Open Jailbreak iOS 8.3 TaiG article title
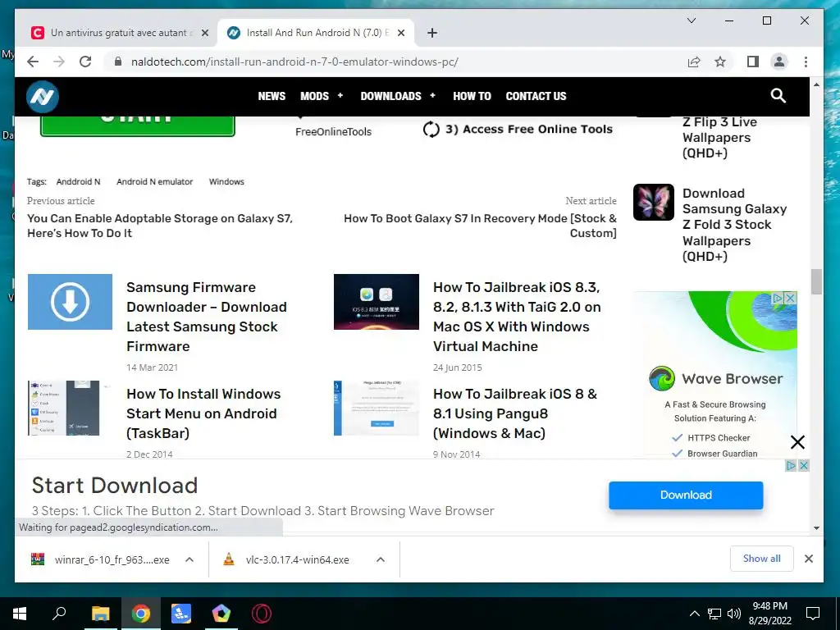The height and width of the screenshot is (630, 840). coord(517,317)
